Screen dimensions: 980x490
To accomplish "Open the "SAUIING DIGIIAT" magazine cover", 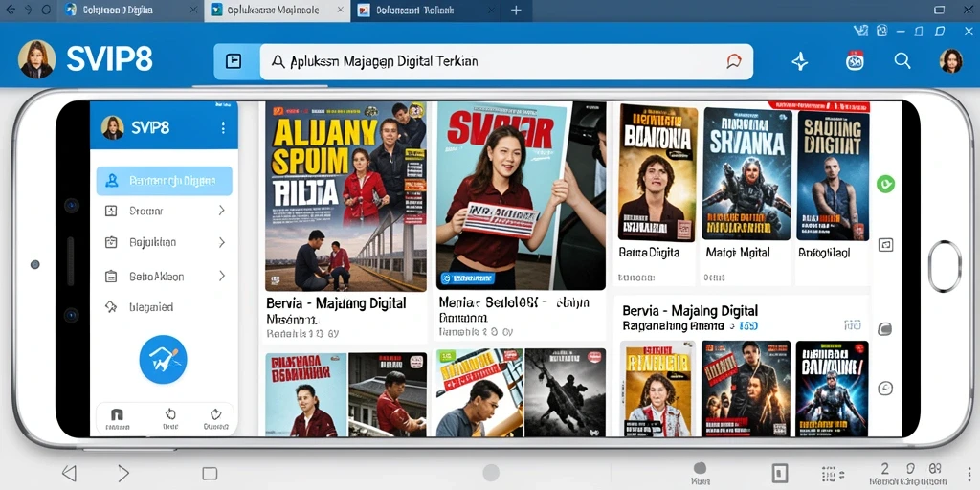I will [834, 176].
